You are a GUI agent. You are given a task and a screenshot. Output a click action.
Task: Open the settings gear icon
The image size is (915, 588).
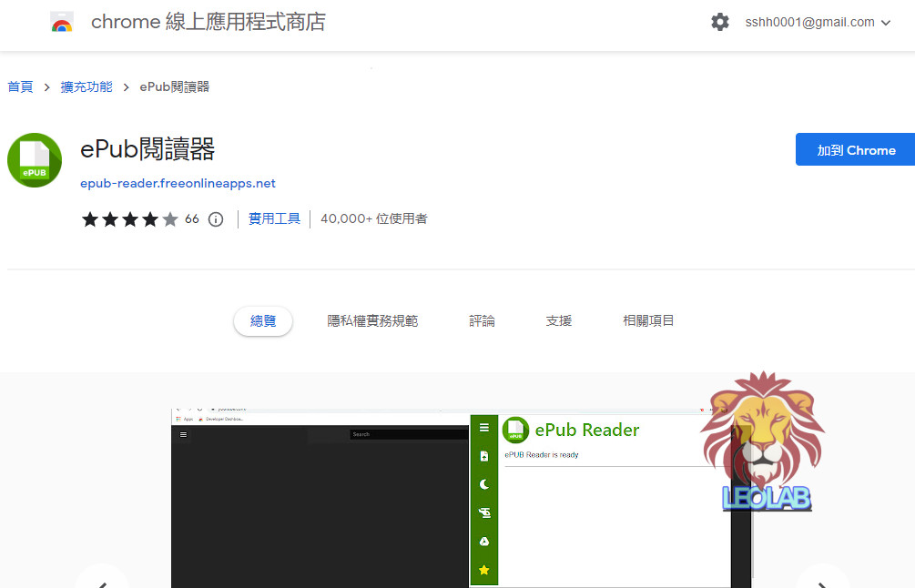click(x=720, y=22)
